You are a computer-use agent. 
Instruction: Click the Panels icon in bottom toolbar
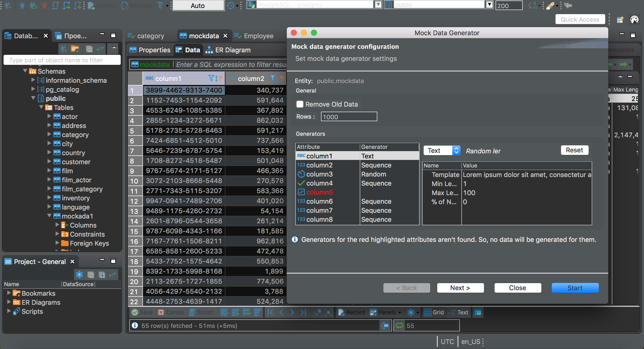coord(373,312)
